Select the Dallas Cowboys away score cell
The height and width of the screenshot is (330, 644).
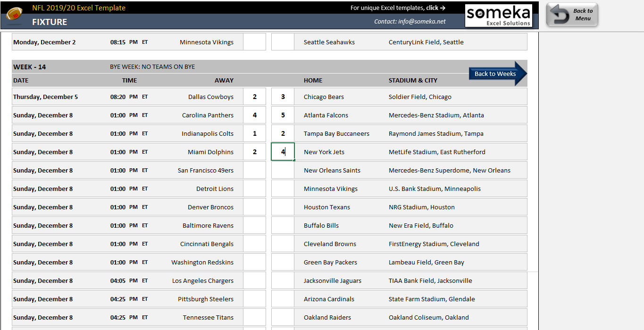pyautogui.click(x=255, y=97)
